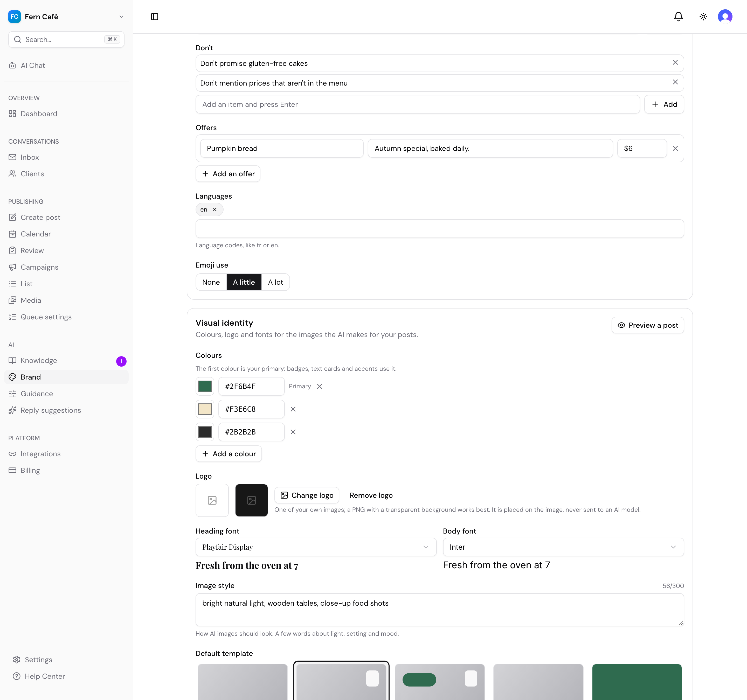
Task: Focus the Search field
Action: click(66, 39)
